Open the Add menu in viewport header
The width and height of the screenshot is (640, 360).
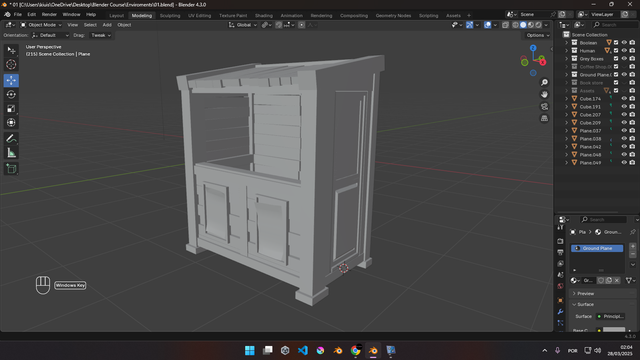click(x=107, y=25)
